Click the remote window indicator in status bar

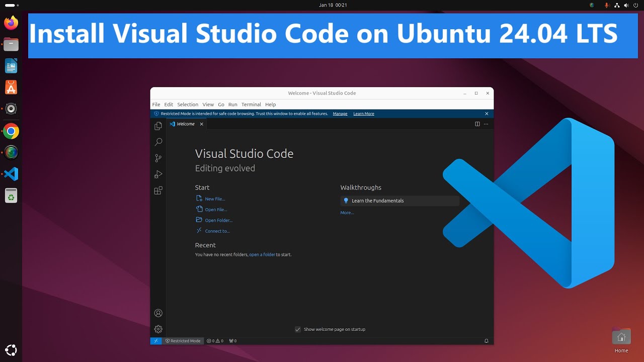pos(156,341)
